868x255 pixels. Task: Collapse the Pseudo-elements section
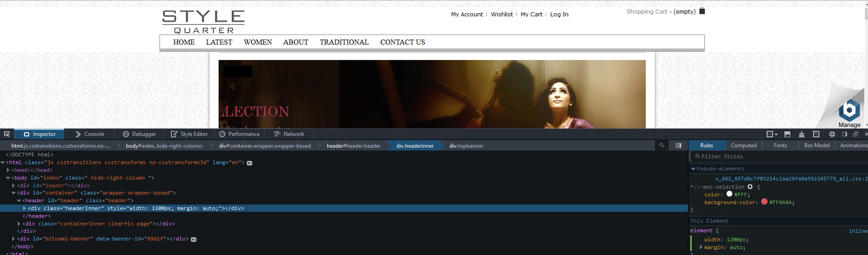coord(693,169)
